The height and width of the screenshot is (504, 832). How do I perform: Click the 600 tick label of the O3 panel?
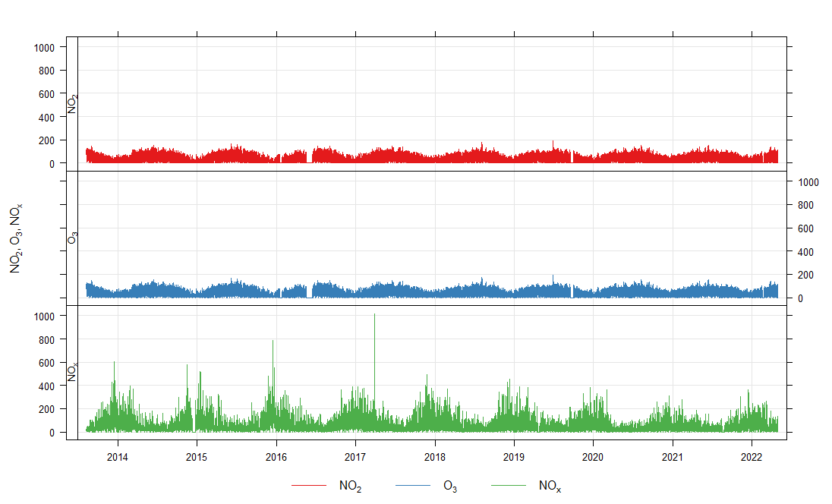(x=805, y=228)
